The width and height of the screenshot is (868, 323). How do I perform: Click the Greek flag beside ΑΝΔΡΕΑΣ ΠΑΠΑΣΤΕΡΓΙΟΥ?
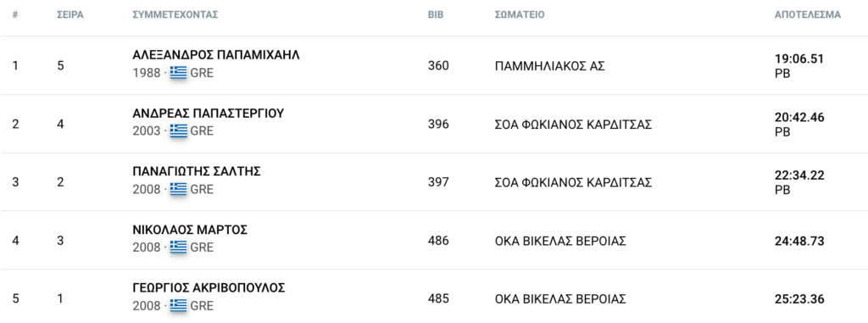[178, 131]
